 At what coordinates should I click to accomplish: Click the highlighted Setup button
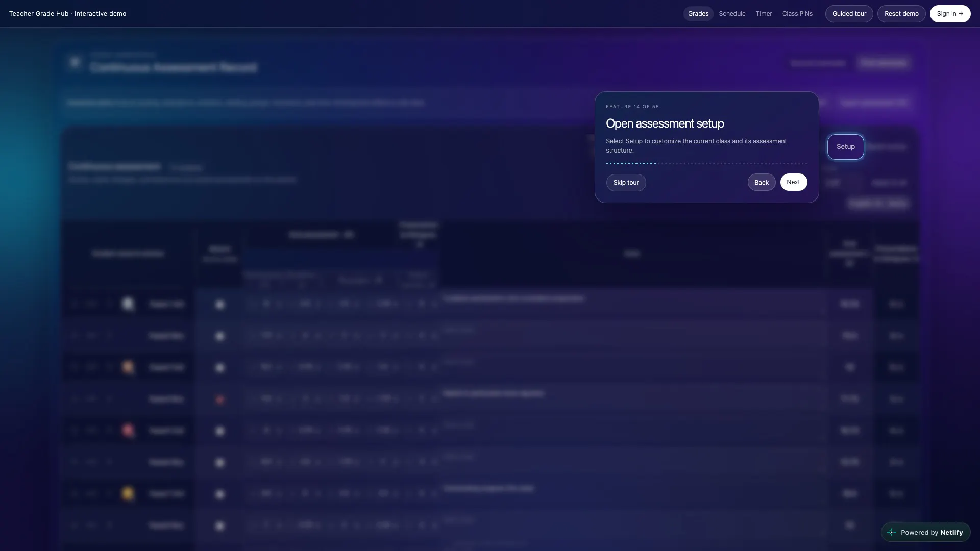point(845,147)
